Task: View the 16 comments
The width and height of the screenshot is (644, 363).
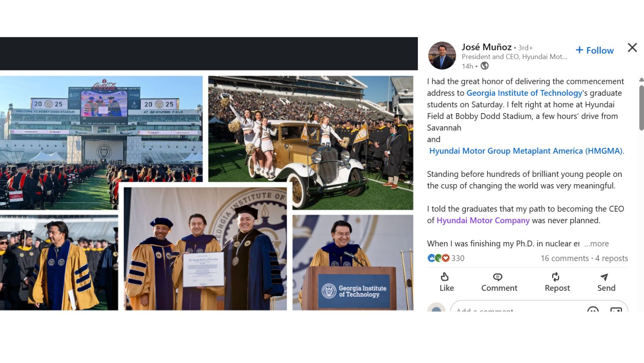Action: 564,258
